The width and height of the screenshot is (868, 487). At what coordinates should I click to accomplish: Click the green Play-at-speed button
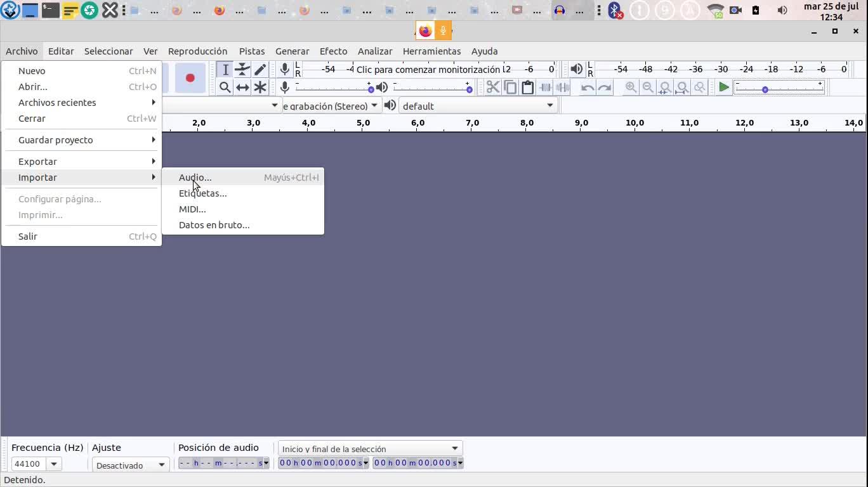723,88
